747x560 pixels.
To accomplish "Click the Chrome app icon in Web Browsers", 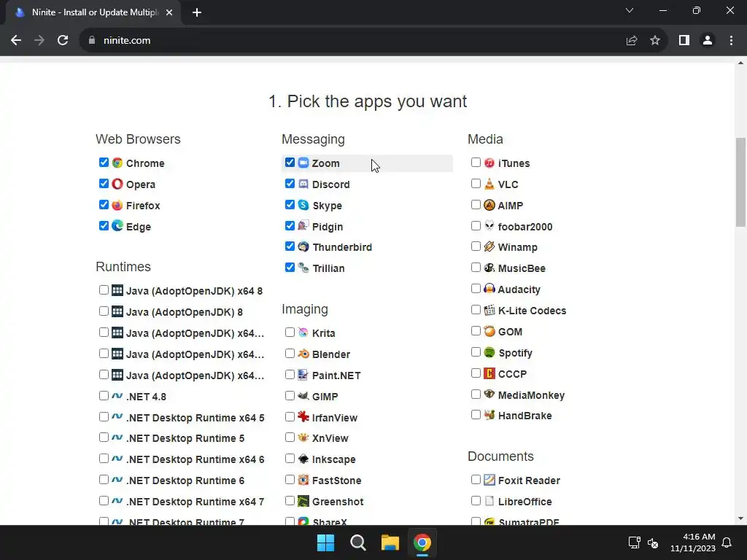I will (x=117, y=163).
